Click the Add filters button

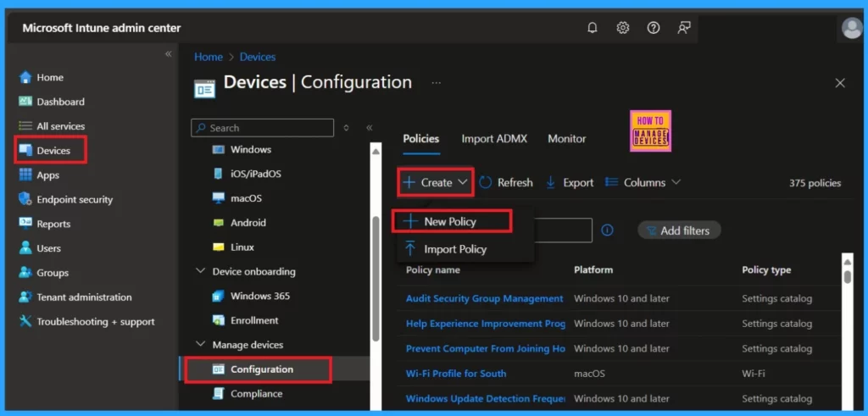[679, 230]
